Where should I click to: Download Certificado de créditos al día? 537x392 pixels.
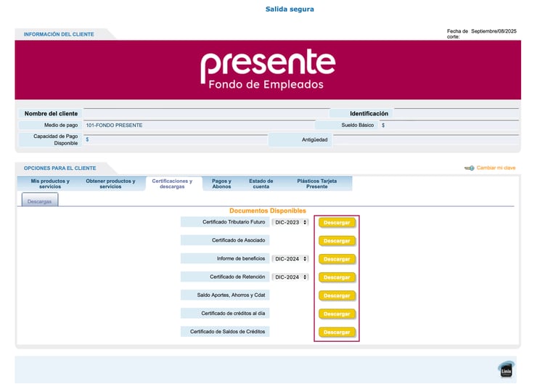tap(337, 314)
